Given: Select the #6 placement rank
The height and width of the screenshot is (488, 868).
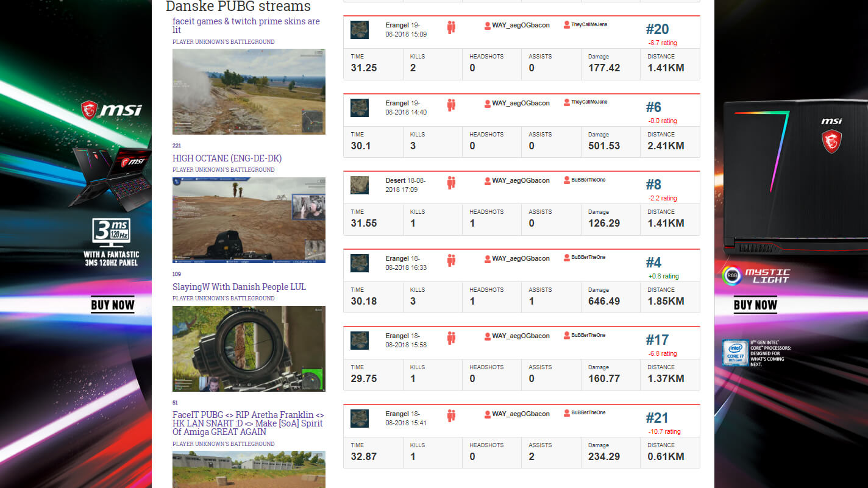Looking at the screenshot, I should (x=653, y=107).
